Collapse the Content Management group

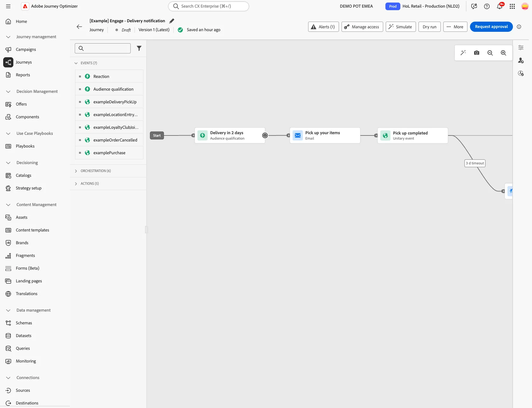(8, 205)
